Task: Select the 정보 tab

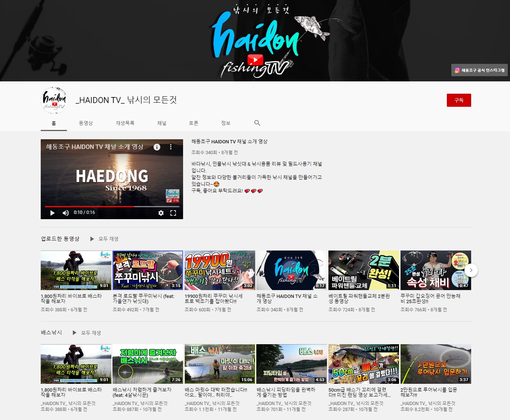Action: pyautogui.click(x=226, y=123)
